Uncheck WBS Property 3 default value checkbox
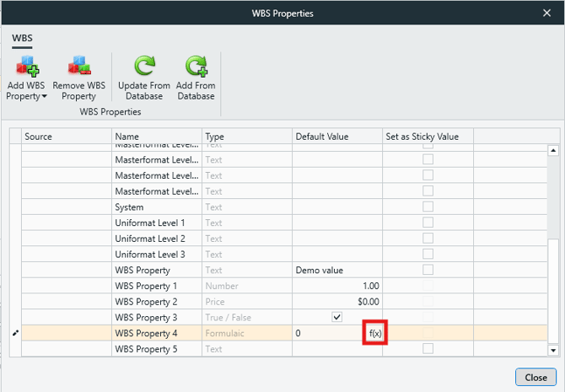Screen dimensions: 565x392 [336, 317]
